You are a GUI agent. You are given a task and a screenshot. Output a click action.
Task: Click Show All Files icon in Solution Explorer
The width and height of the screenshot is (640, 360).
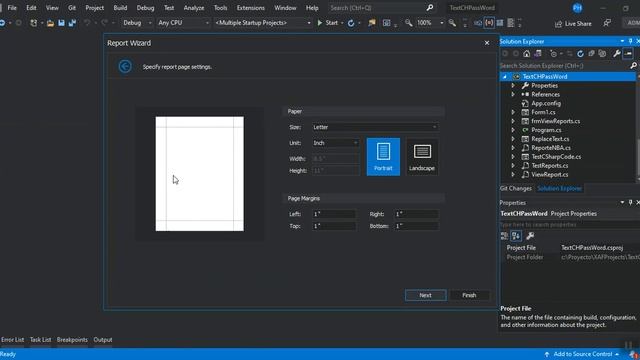(602, 53)
